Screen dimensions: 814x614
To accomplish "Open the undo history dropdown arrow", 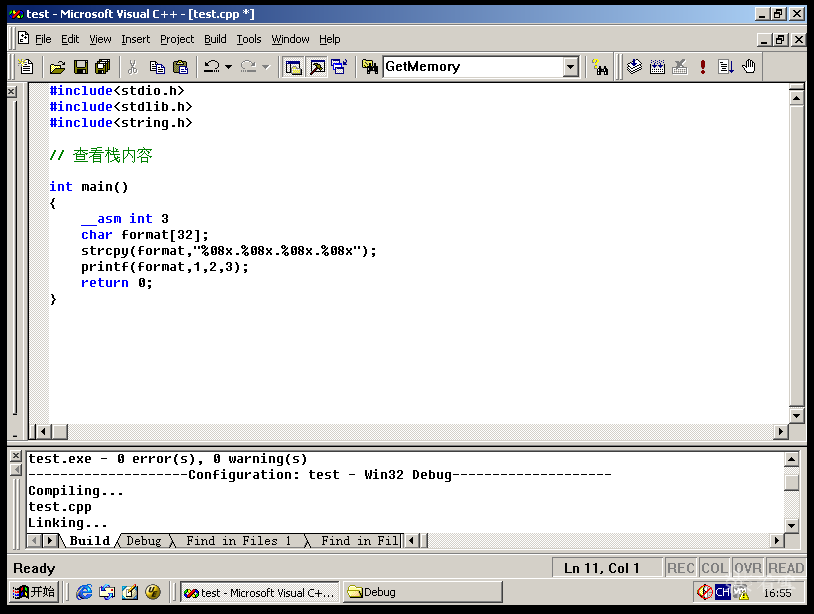I will (x=228, y=67).
